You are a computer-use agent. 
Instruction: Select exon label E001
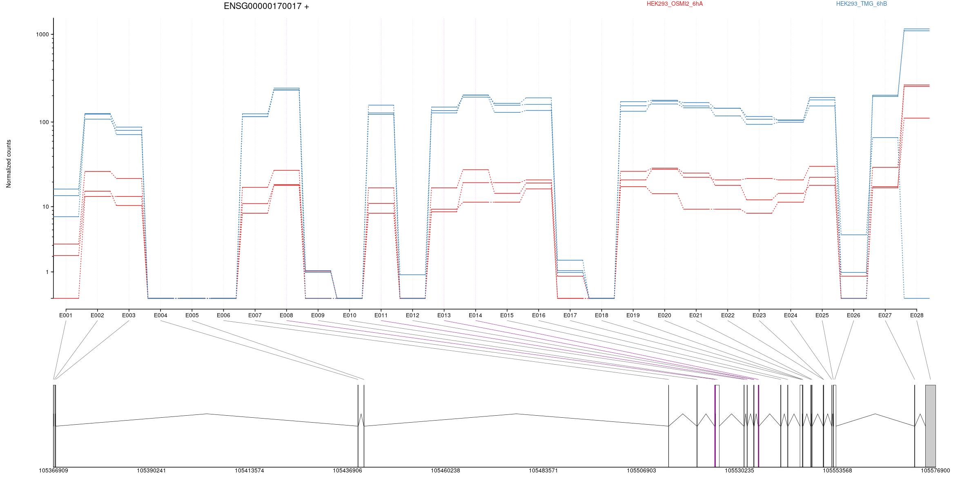pos(66,315)
